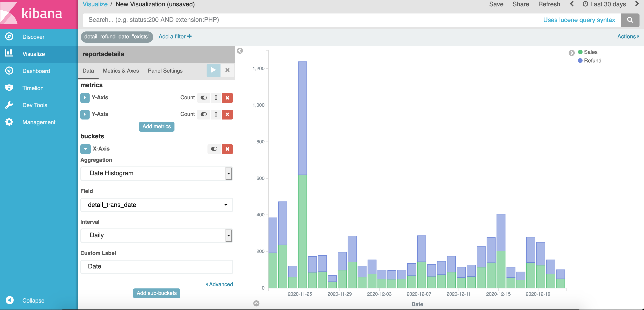Viewport: 644px width, 310px height.
Task: Open the detail_trans_date Field dropdown
Action: [157, 205]
